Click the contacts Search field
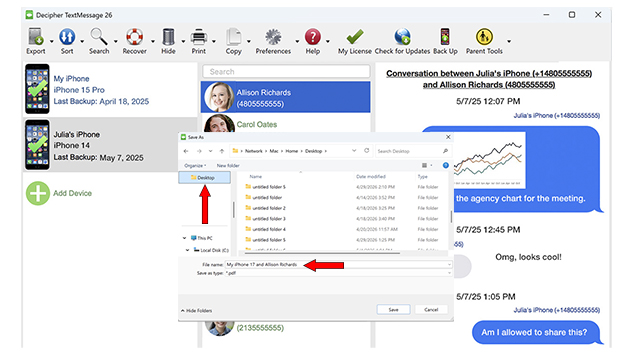The image size is (640, 360). [x=286, y=71]
